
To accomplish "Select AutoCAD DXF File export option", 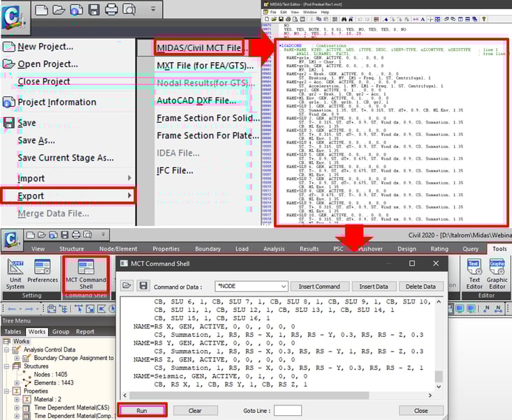I will [x=196, y=100].
